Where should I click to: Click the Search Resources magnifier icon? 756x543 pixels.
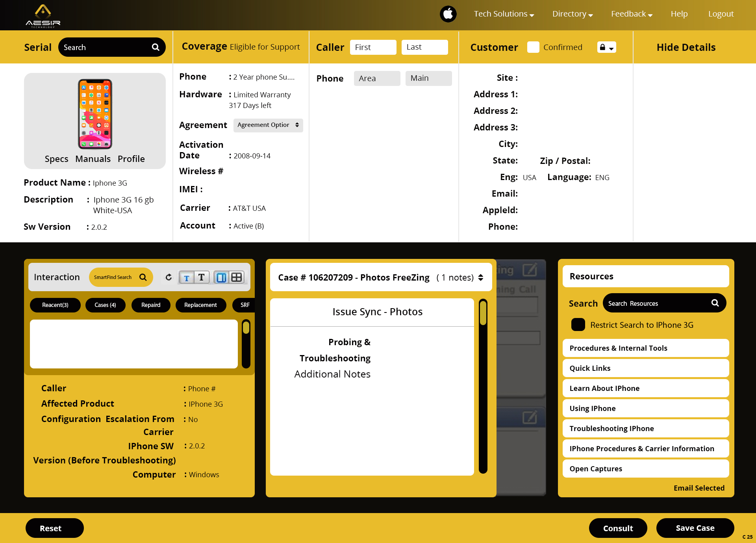715,303
